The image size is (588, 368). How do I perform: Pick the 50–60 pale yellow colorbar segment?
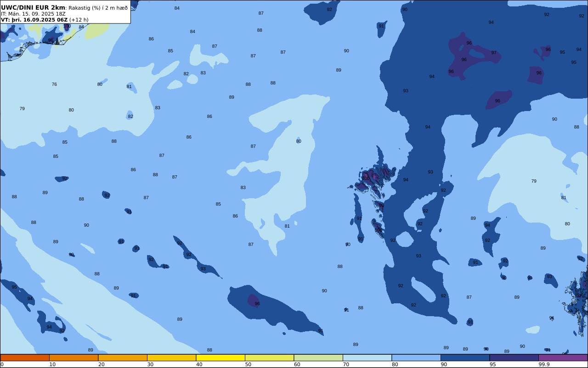pyautogui.click(x=269, y=357)
